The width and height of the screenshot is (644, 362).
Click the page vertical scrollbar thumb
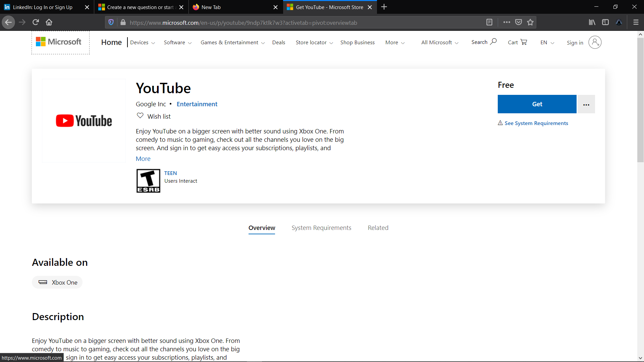[640, 100]
